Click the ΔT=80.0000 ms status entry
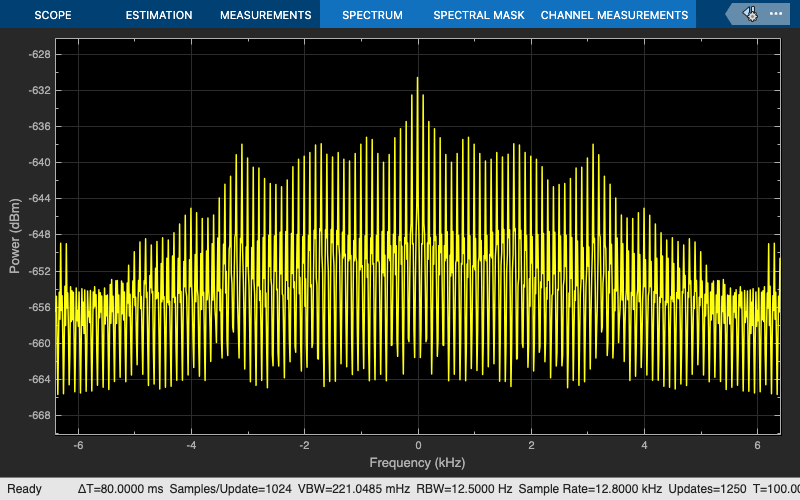The height and width of the screenshot is (500, 800). [x=120, y=489]
